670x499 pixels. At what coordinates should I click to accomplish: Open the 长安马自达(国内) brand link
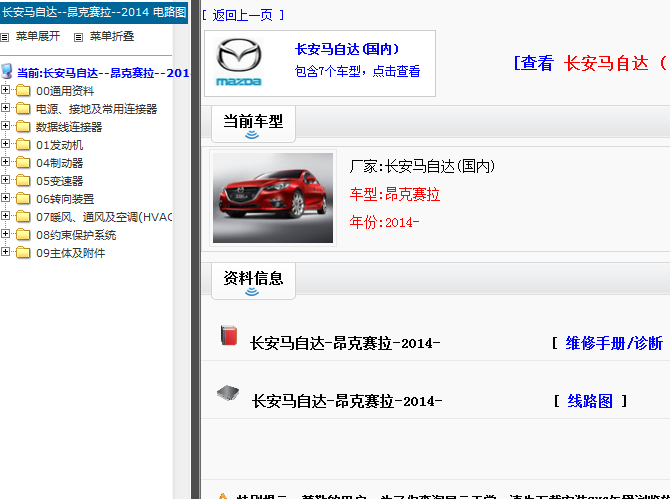[x=347, y=49]
